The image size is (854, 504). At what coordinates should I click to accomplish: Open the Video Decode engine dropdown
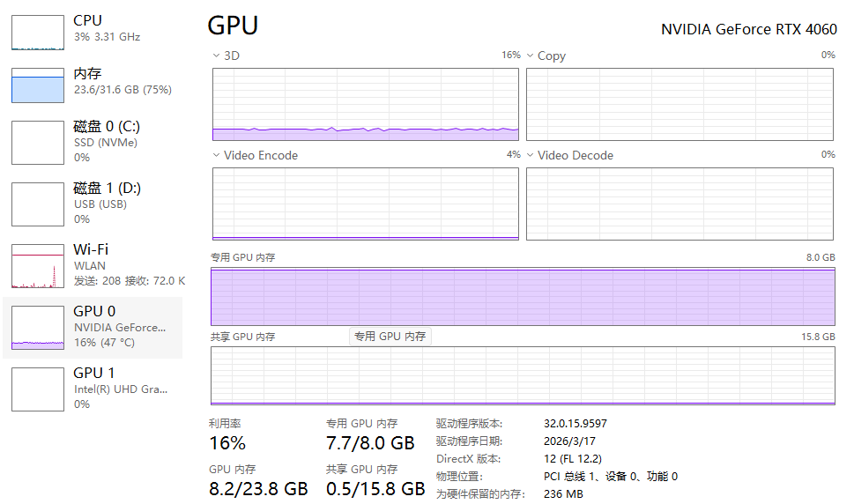click(530, 155)
